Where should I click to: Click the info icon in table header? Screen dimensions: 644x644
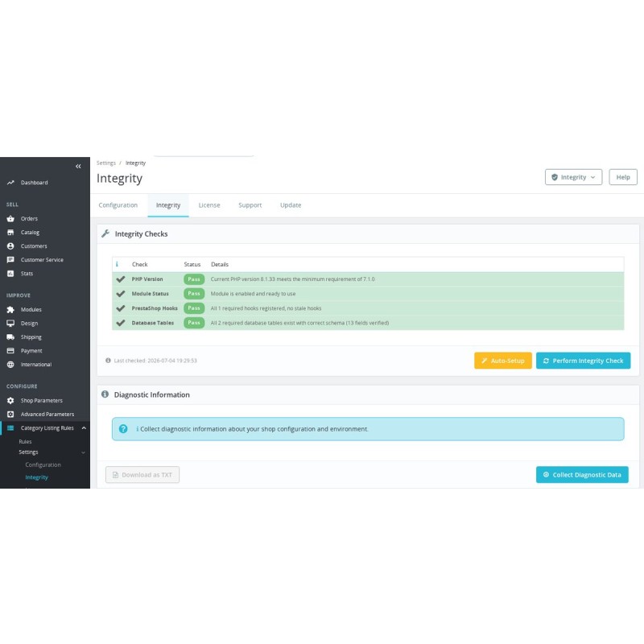pyautogui.click(x=117, y=265)
